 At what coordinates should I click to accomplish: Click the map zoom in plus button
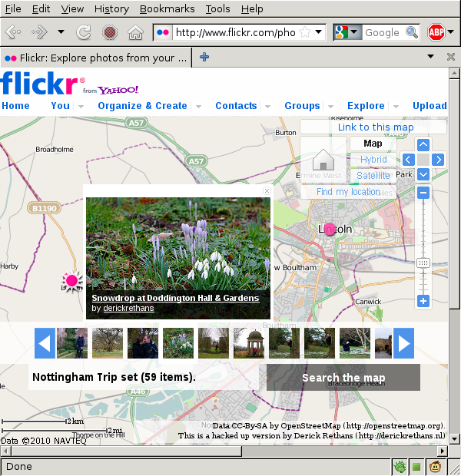(423, 301)
